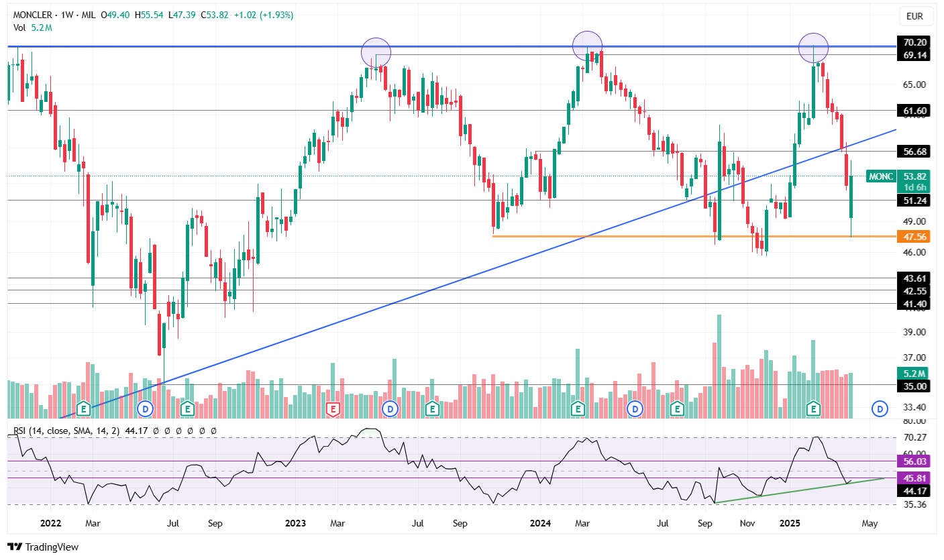The height and width of the screenshot is (560, 944).
Task: Click the purple 56.03 RSI label
Action: 914,461
